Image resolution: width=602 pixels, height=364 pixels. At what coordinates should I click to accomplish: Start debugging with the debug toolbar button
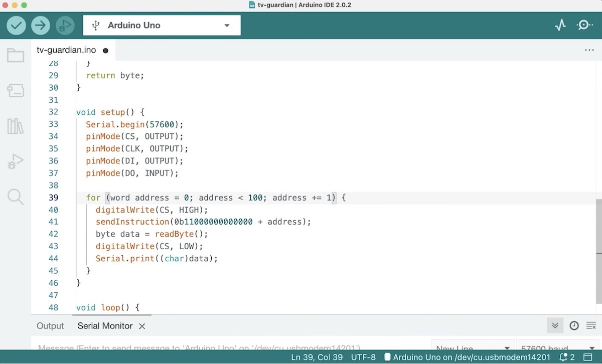point(65,25)
